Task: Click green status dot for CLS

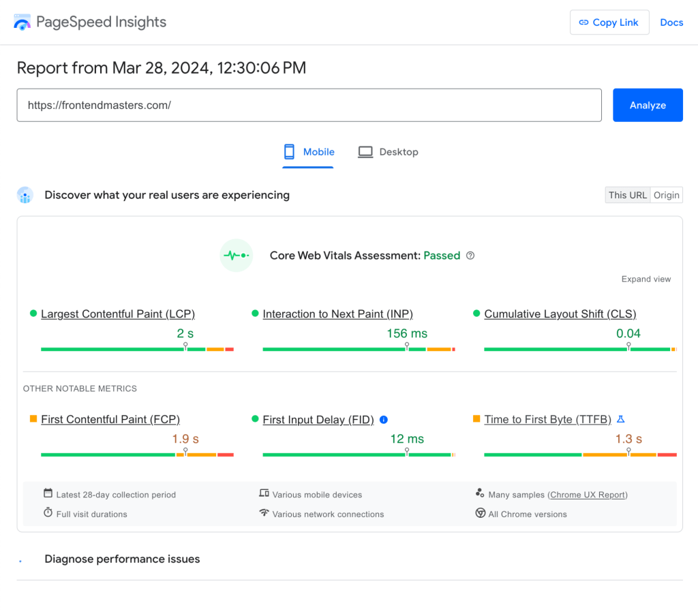Action: coord(476,313)
